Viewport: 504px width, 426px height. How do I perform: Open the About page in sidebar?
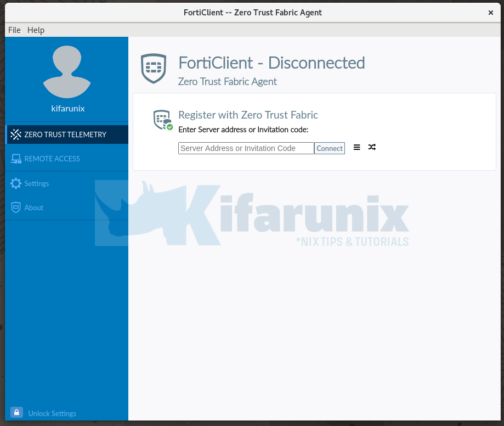coord(67,208)
